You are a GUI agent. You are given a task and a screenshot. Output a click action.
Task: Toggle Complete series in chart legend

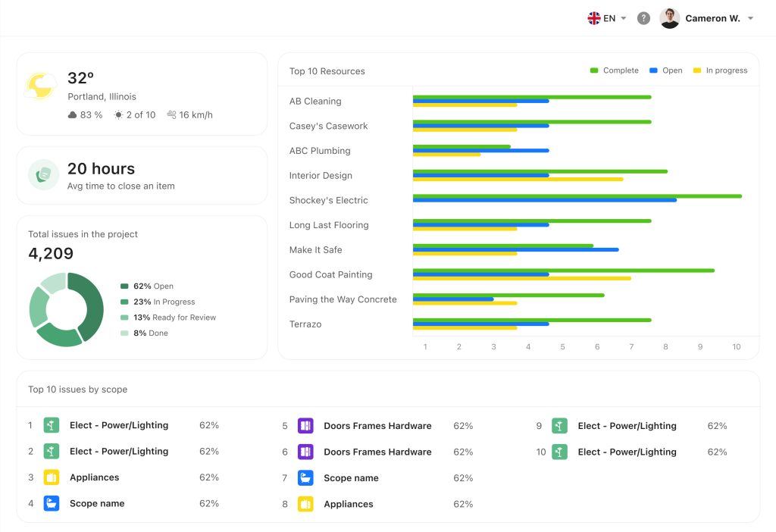point(615,70)
